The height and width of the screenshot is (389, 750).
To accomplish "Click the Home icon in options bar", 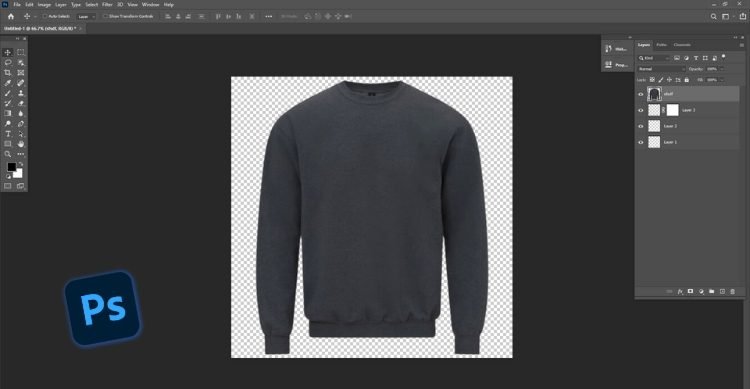I will tap(11, 16).
